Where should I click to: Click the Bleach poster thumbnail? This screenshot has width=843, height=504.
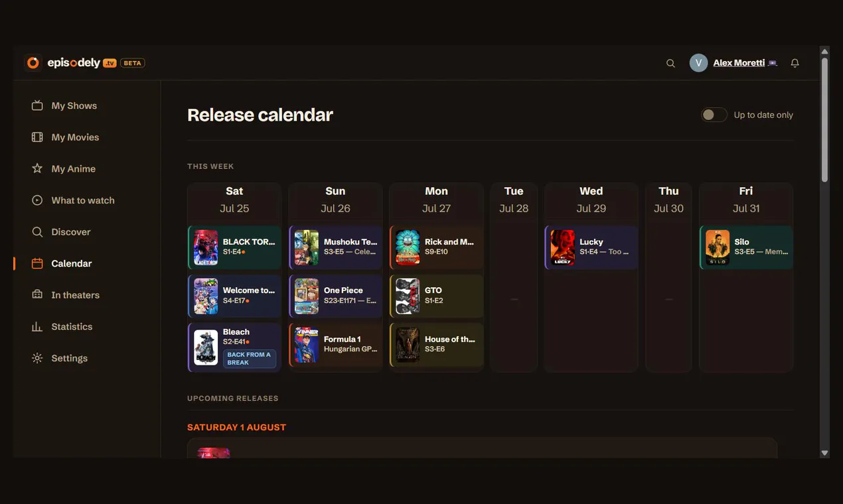click(206, 347)
